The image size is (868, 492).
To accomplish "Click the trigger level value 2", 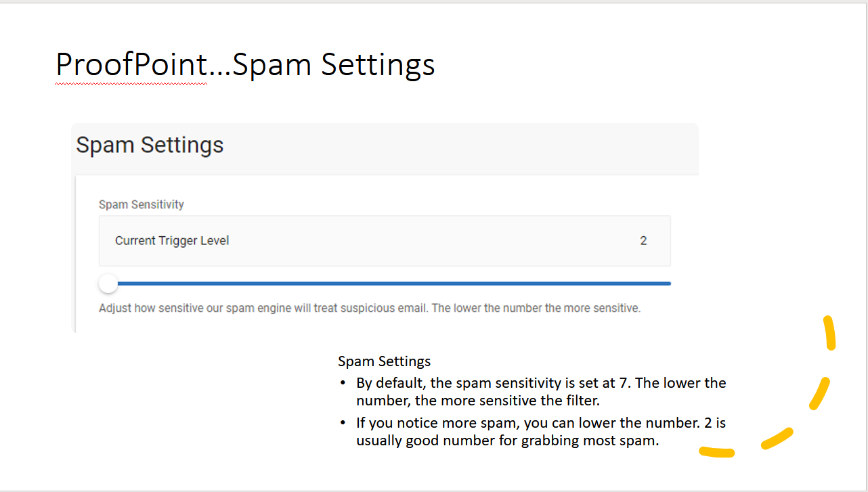I will (x=643, y=241).
